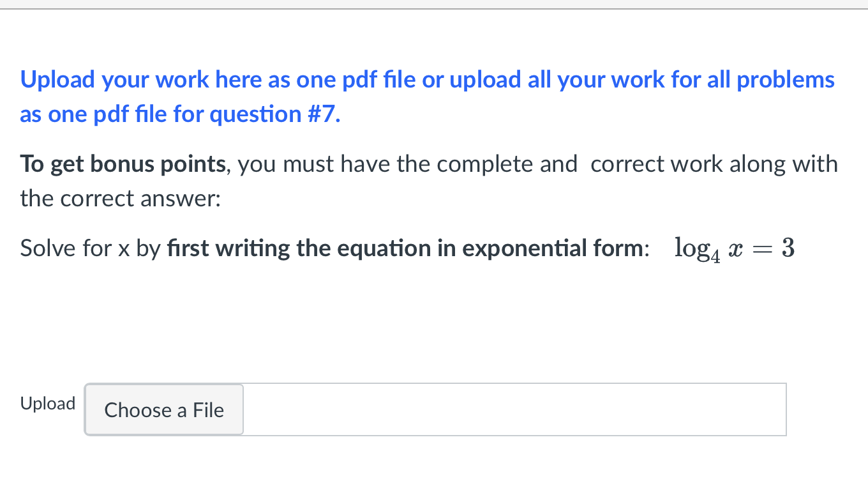
Task: Click the Upload label beside the file chooser
Action: [x=47, y=403]
